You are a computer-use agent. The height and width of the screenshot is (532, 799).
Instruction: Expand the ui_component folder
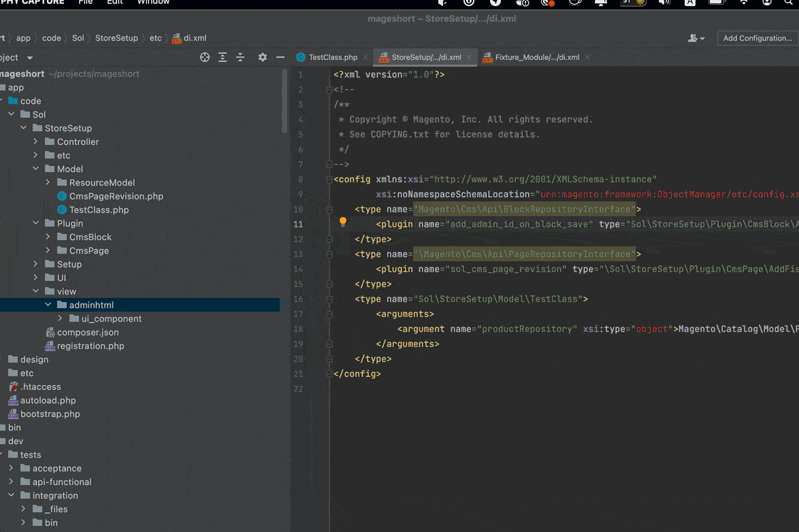tap(61, 318)
